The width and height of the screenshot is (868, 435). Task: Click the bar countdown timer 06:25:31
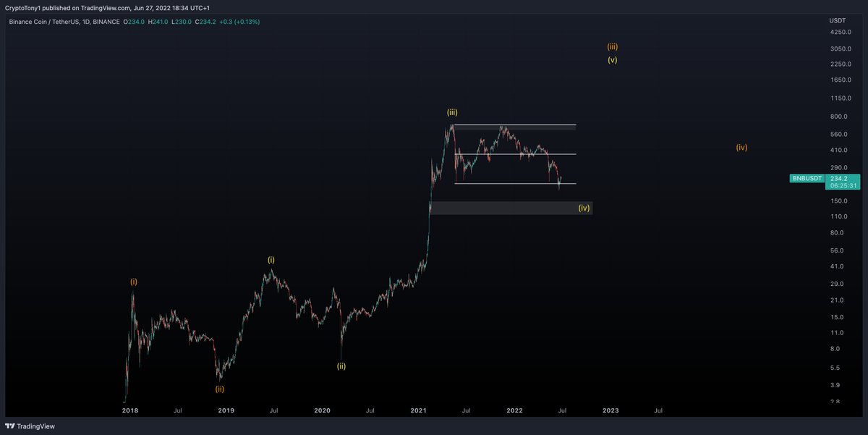[x=843, y=185]
